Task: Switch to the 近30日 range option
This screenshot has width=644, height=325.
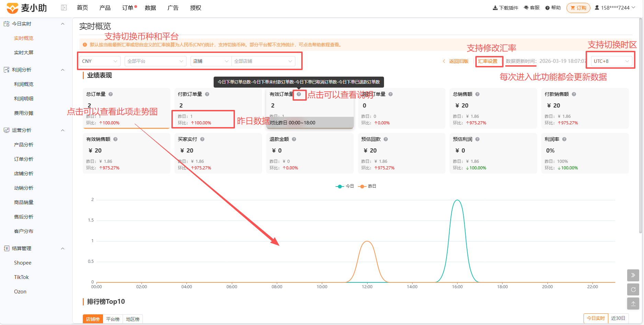Action: [x=618, y=318]
